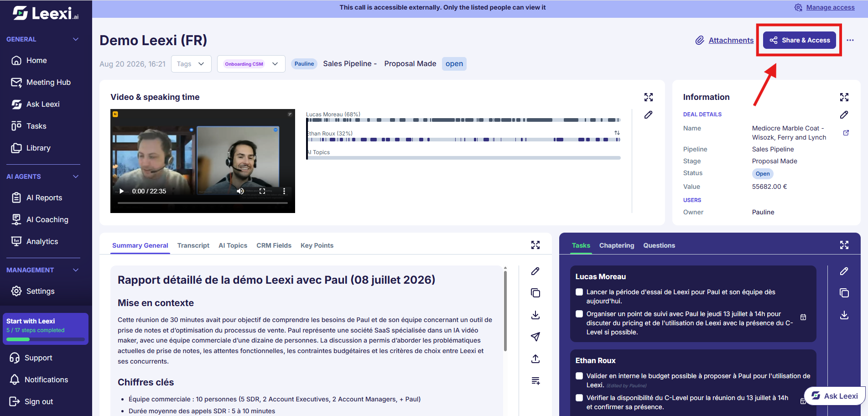Screen dimensions: 868x416
Task: Expand the Information panel
Action: tap(844, 97)
